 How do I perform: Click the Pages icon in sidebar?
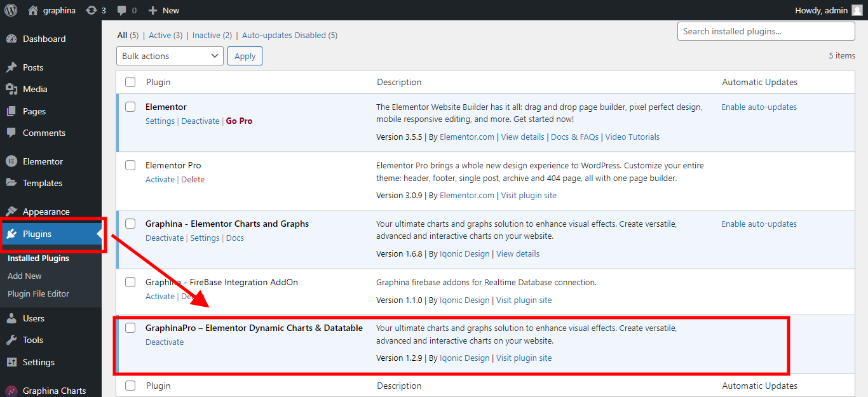(x=11, y=111)
